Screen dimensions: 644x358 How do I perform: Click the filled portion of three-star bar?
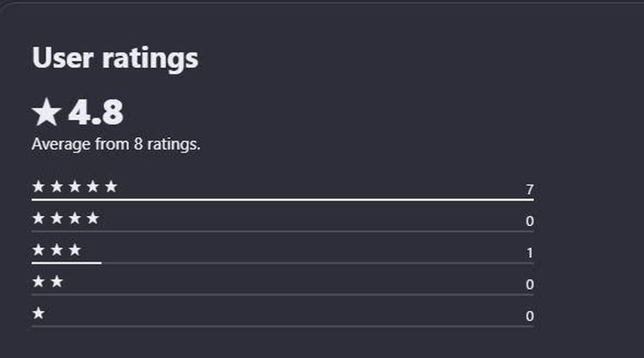point(66,263)
